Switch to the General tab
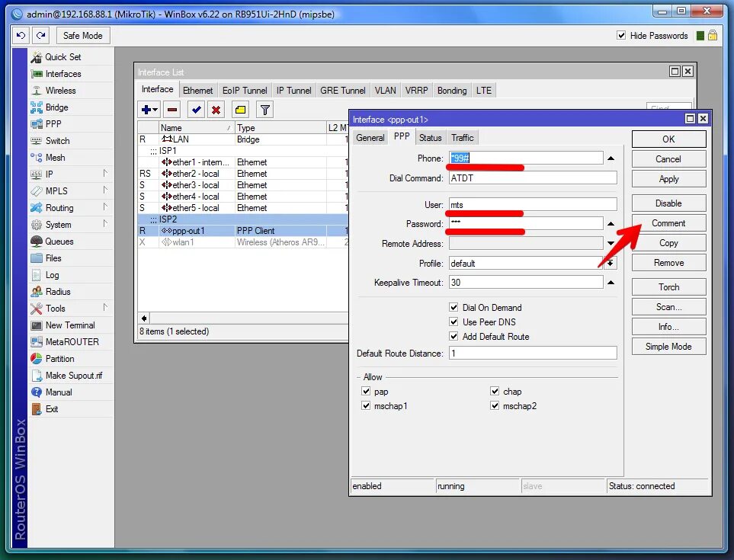Image resolution: width=734 pixels, height=560 pixels. point(370,138)
